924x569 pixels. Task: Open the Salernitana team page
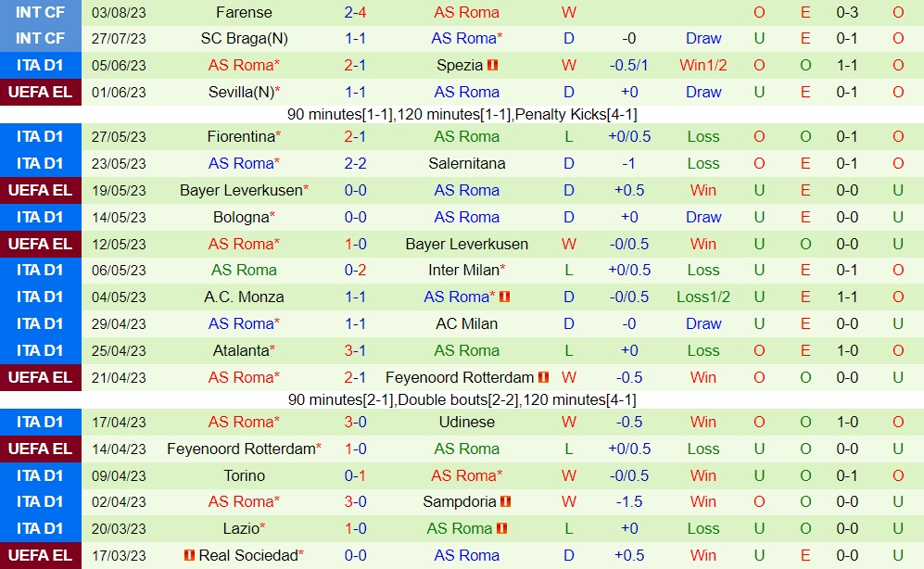tap(467, 164)
